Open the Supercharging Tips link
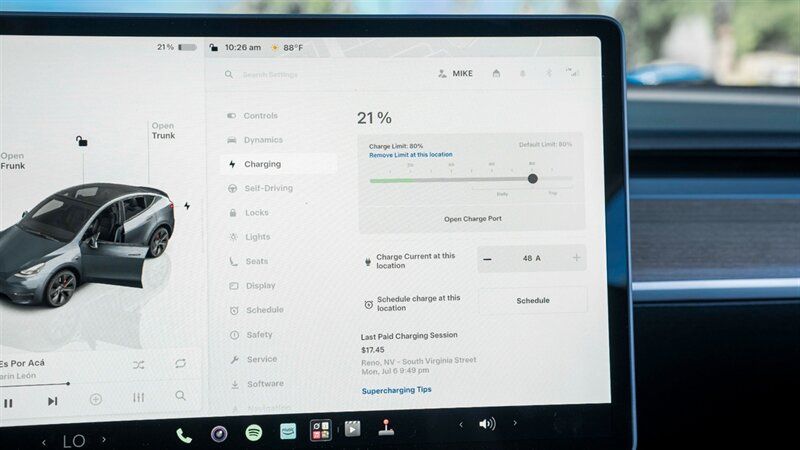The height and width of the screenshot is (450, 800). tap(396, 390)
